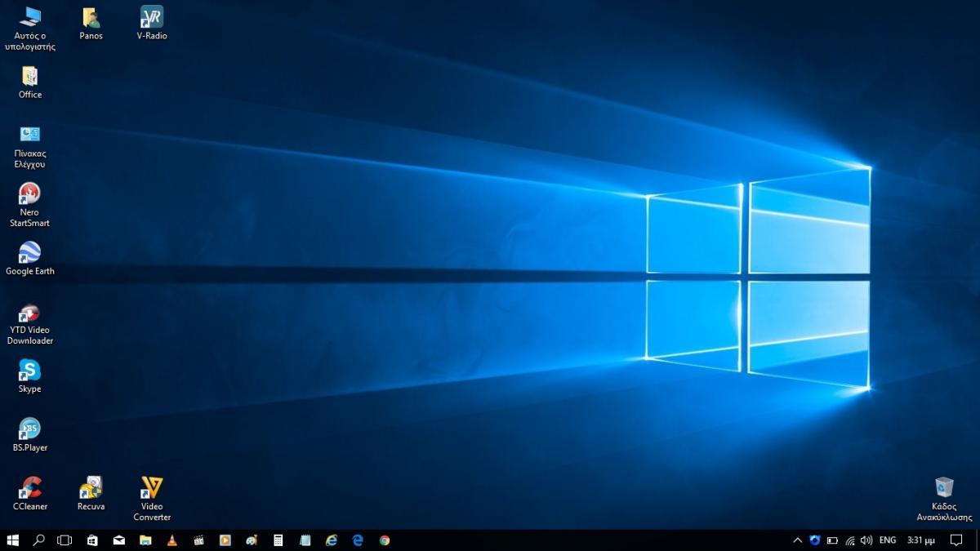The width and height of the screenshot is (980, 551).
Task: Launch Google Chrome from the taskbar
Action: click(385, 540)
